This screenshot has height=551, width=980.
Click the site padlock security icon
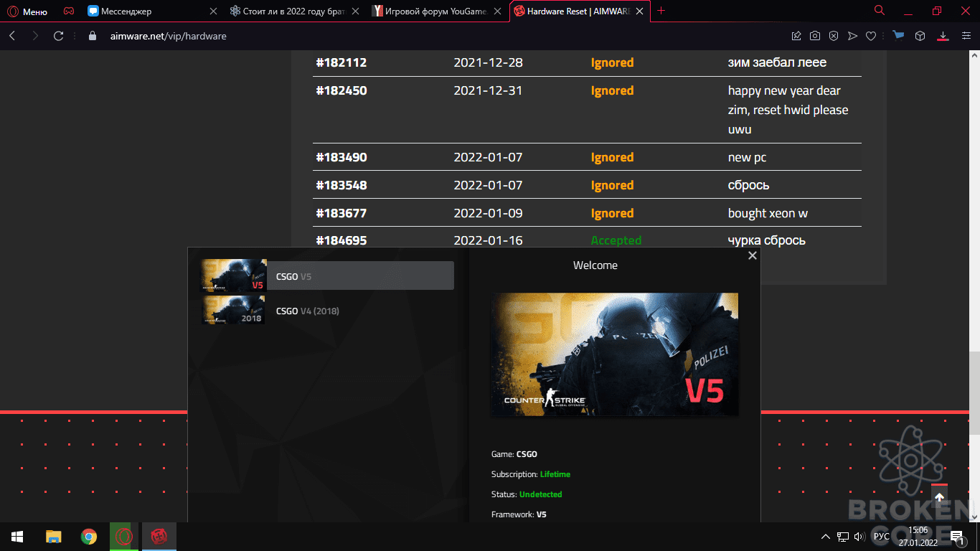[92, 36]
